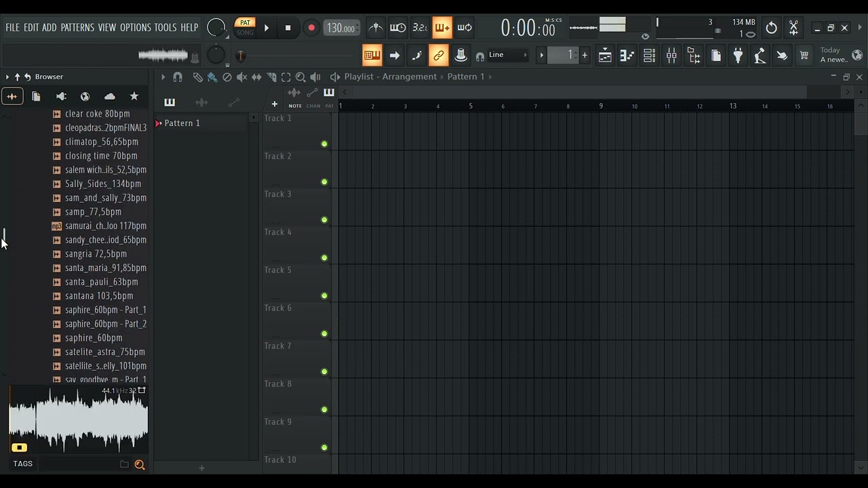This screenshot has width=868, height=488.
Task: Toggle blend recording overdub button
Action: 442,28
